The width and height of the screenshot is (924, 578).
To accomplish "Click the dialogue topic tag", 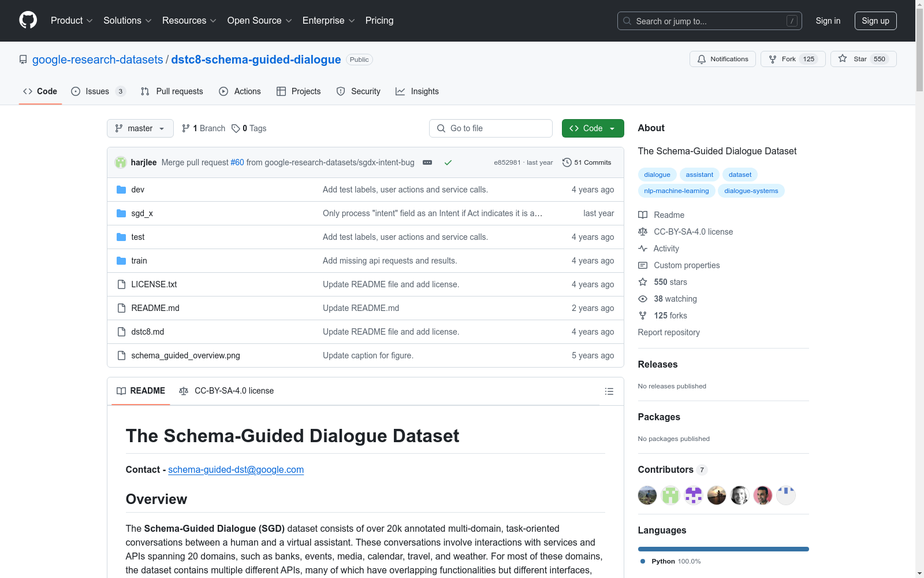I will (x=657, y=175).
